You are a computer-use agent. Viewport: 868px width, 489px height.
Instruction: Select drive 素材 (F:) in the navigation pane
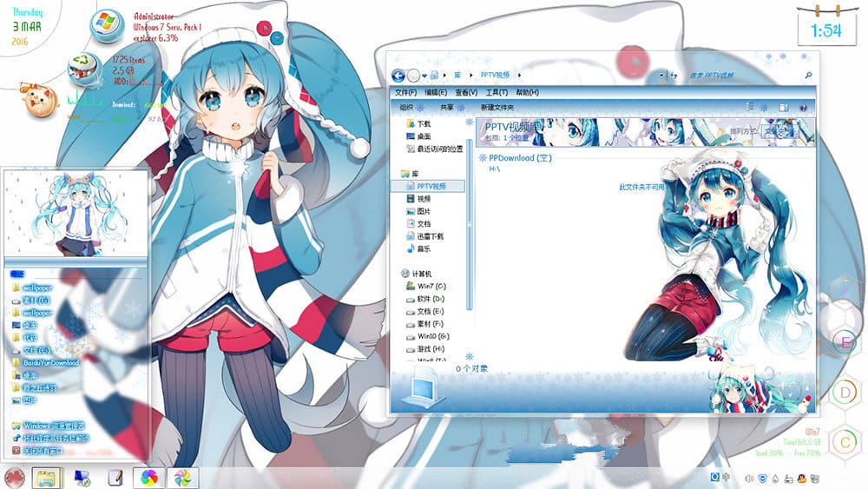click(424, 324)
